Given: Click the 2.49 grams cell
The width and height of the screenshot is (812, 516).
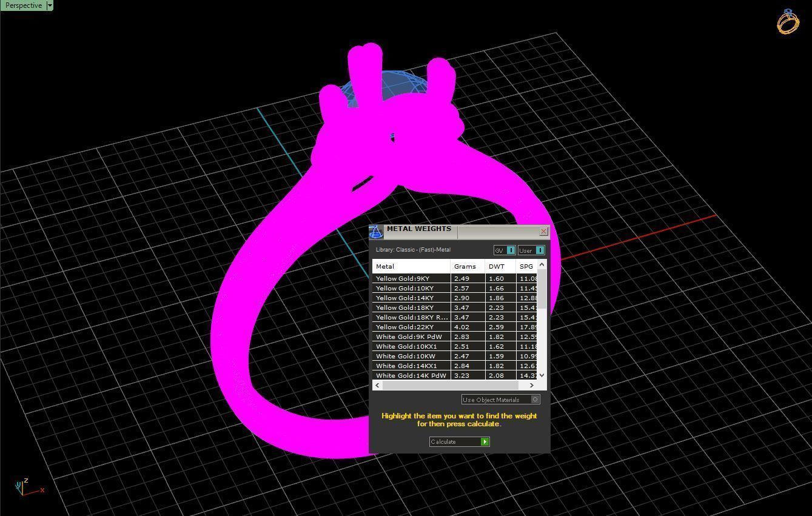Looking at the screenshot, I should tap(468, 278).
